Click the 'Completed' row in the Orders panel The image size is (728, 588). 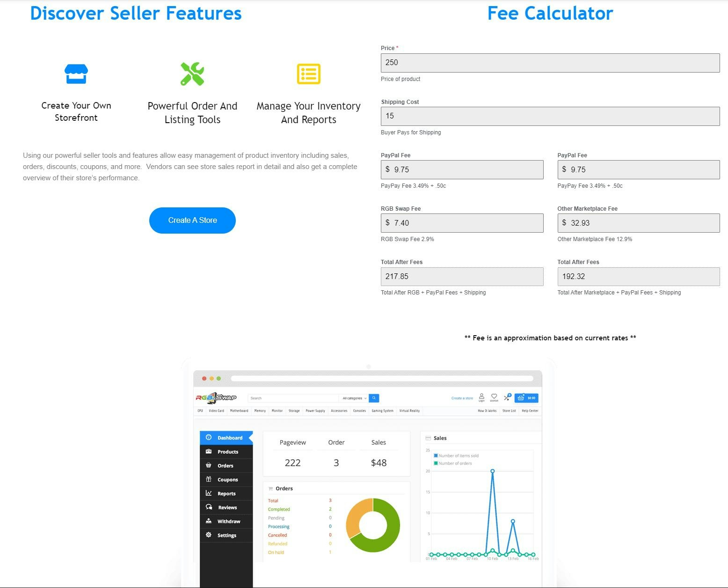coord(300,509)
